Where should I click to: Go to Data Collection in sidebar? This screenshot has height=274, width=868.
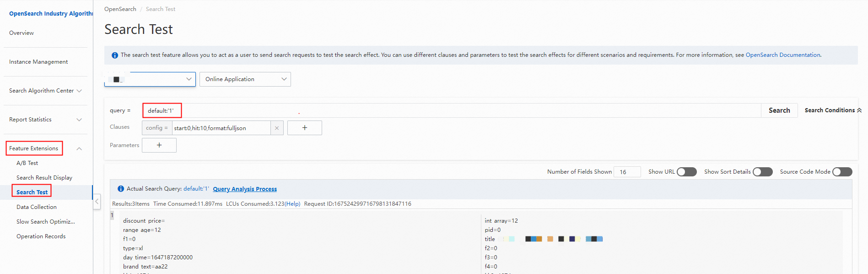tap(37, 207)
